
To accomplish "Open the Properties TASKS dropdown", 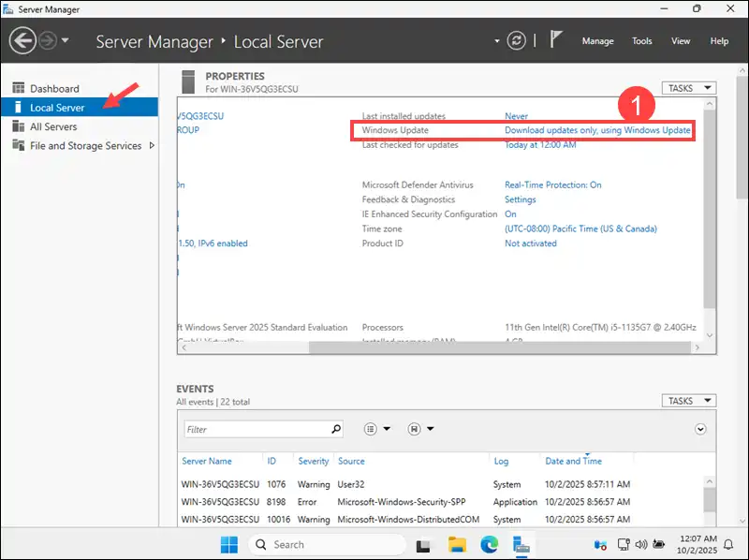I will (688, 88).
